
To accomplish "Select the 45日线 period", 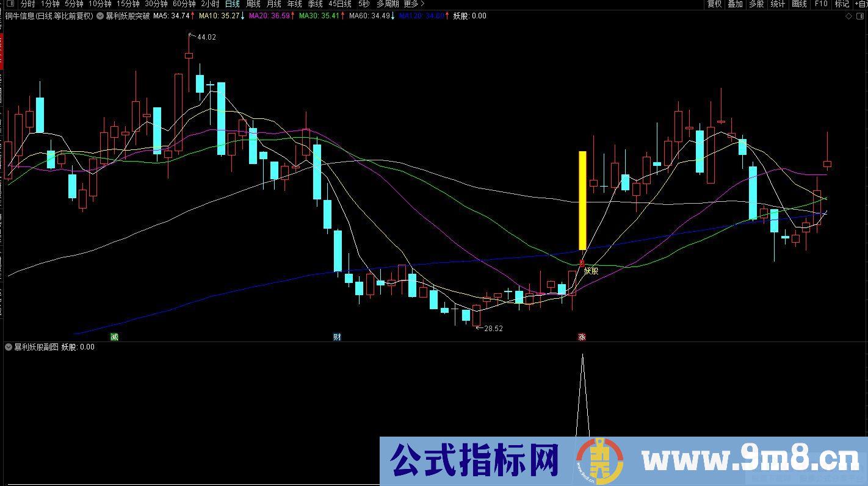I will (340, 4).
